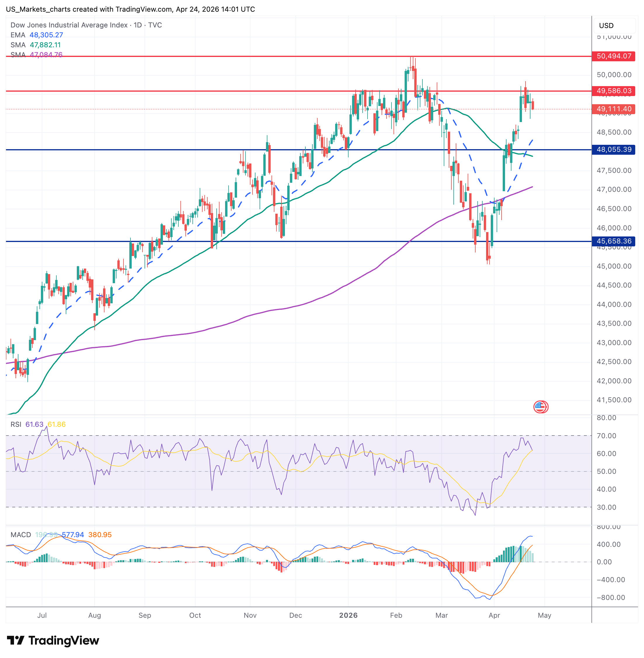Viewport: 644px width, 658px height.
Task: Click the TradingView logo at bottom
Action: tap(53, 640)
